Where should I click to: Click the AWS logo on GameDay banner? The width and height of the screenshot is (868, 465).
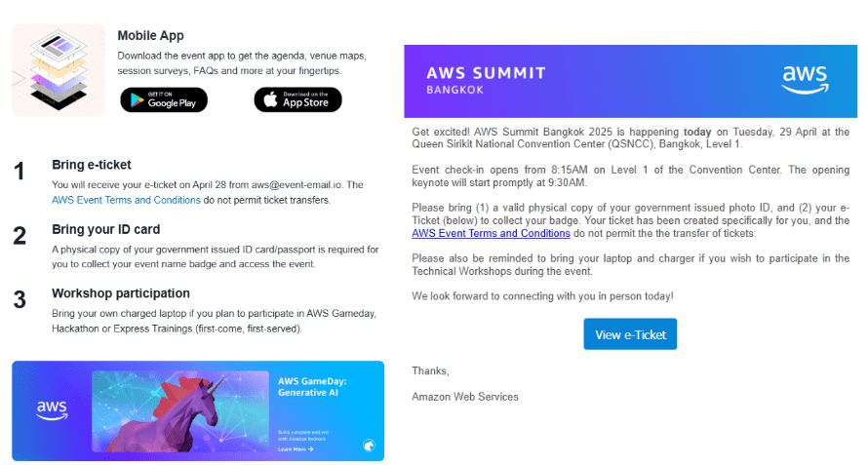(x=52, y=410)
